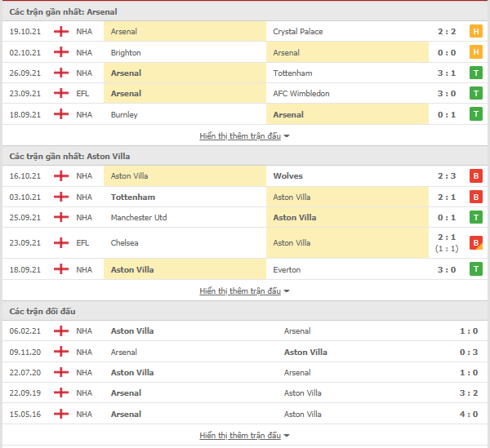Click the green T badge for Arsenal vs Tottenham
The image size is (490, 448).
(475, 73)
